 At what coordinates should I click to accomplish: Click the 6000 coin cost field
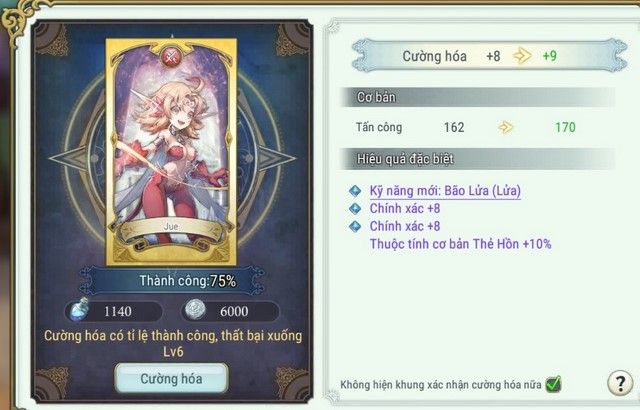230,311
